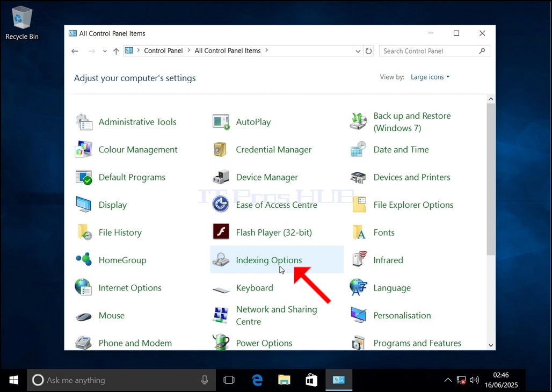552x392 pixels.
Task: Open the Phone and Modem icon
Action: click(84, 343)
